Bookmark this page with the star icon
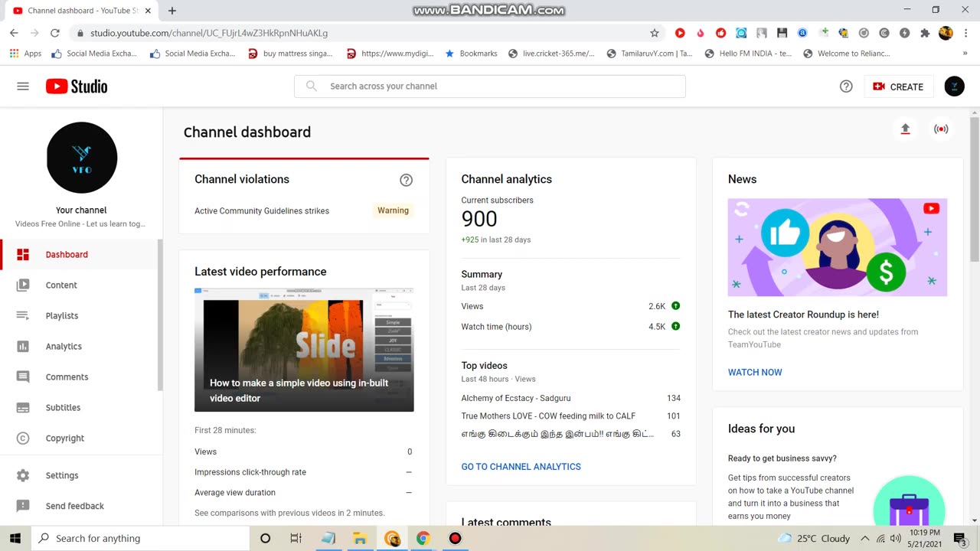980x551 pixels. pos(655,33)
